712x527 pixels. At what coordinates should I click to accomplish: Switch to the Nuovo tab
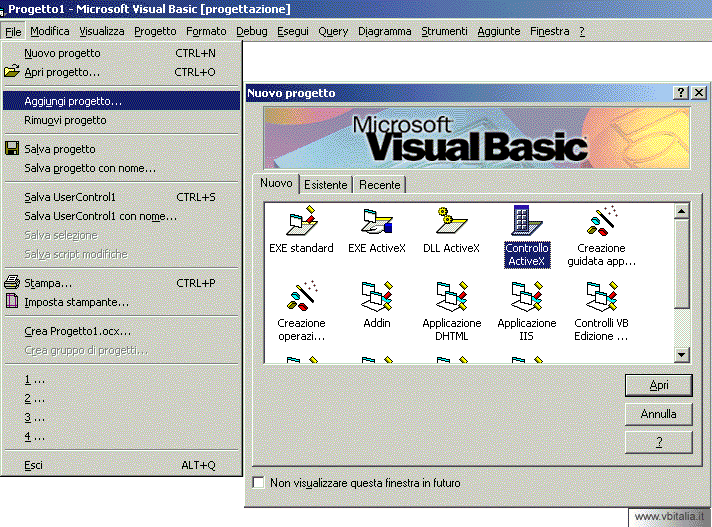click(276, 183)
